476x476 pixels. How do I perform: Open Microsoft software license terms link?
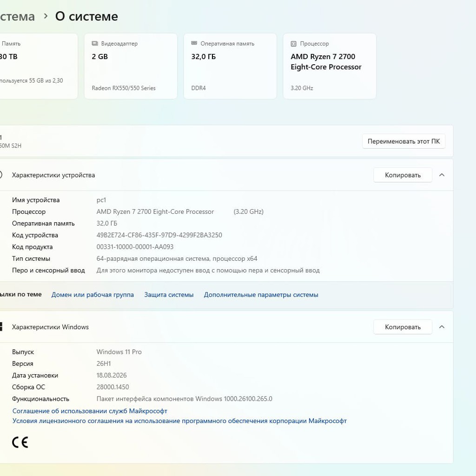click(x=179, y=421)
